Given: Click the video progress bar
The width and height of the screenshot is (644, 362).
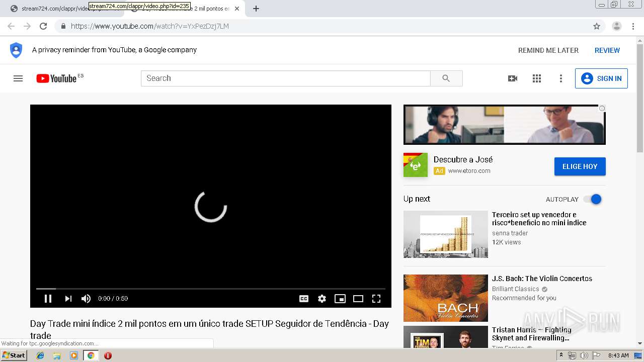Looking at the screenshot, I should coord(211,289).
